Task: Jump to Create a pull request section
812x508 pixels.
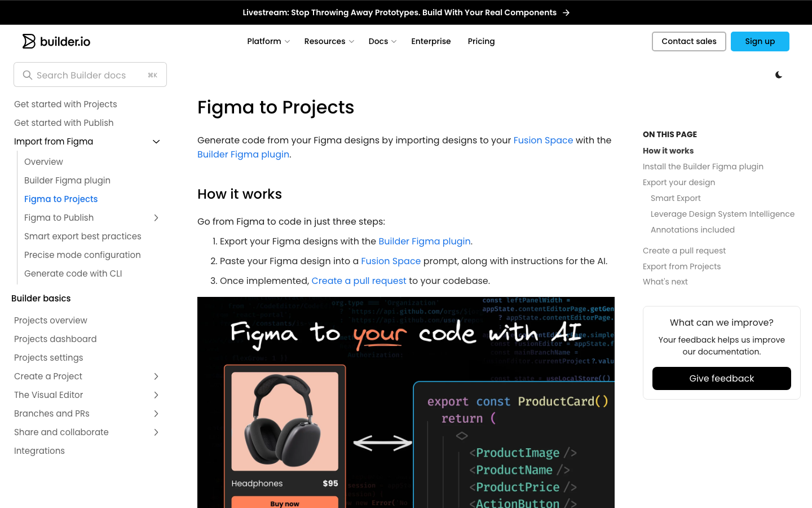Action: pos(684,251)
